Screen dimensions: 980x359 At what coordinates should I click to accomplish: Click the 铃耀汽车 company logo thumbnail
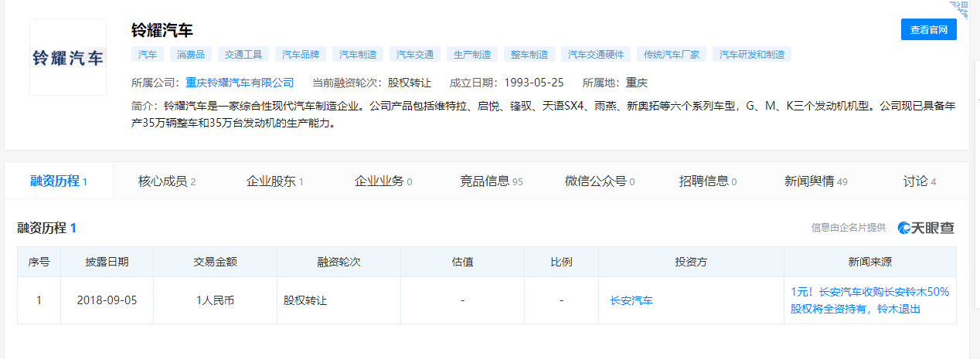(68, 57)
